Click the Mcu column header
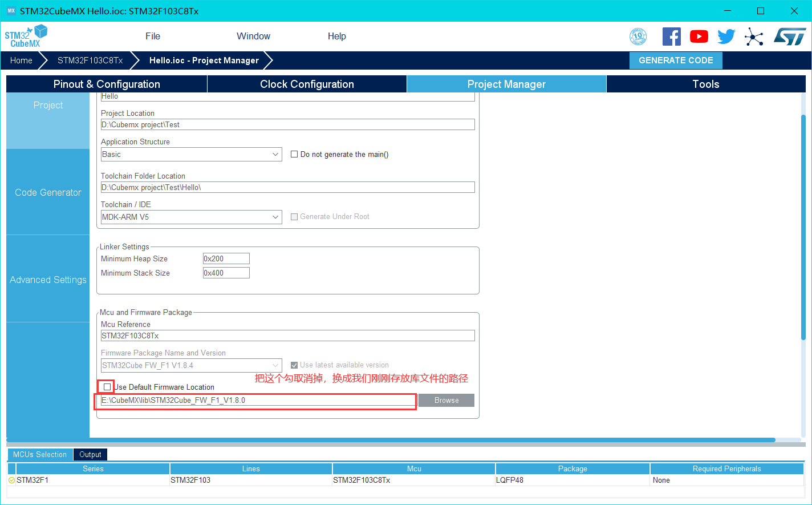This screenshot has width=812, height=505. coord(414,468)
